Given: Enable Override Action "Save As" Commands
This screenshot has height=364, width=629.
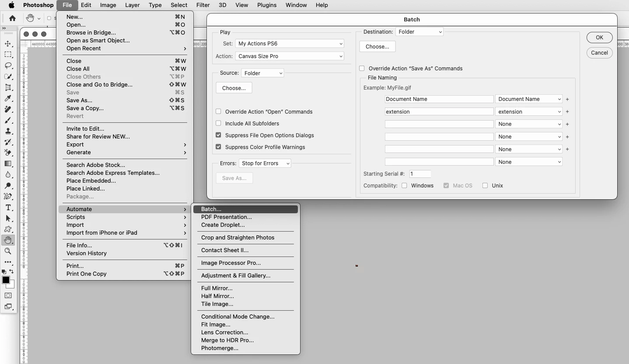Looking at the screenshot, I should click(x=362, y=68).
